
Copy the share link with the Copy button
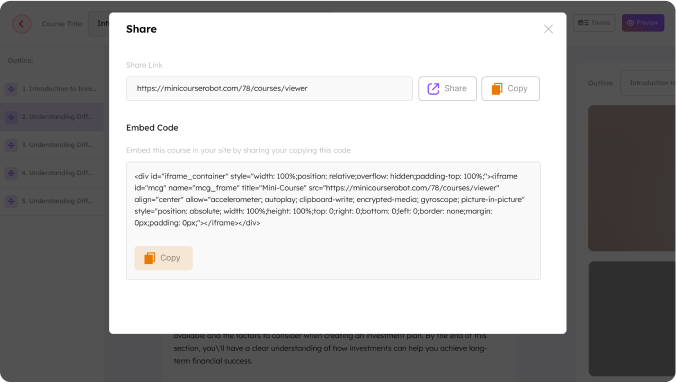coord(510,88)
